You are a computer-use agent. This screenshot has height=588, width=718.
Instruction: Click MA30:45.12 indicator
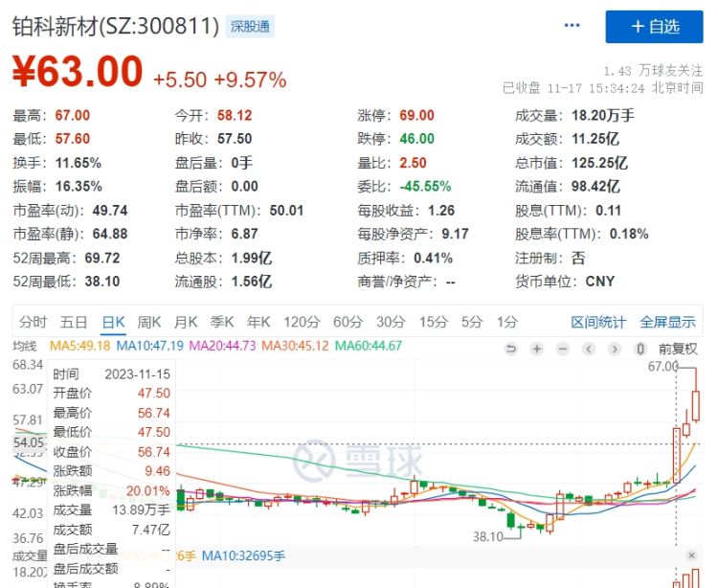click(295, 346)
